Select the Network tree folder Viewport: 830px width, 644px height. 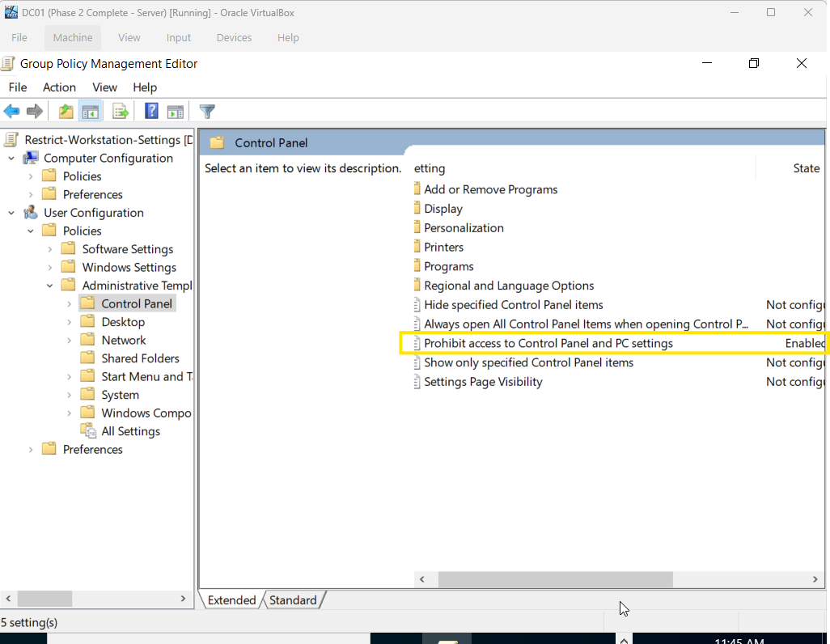point(123,340)
